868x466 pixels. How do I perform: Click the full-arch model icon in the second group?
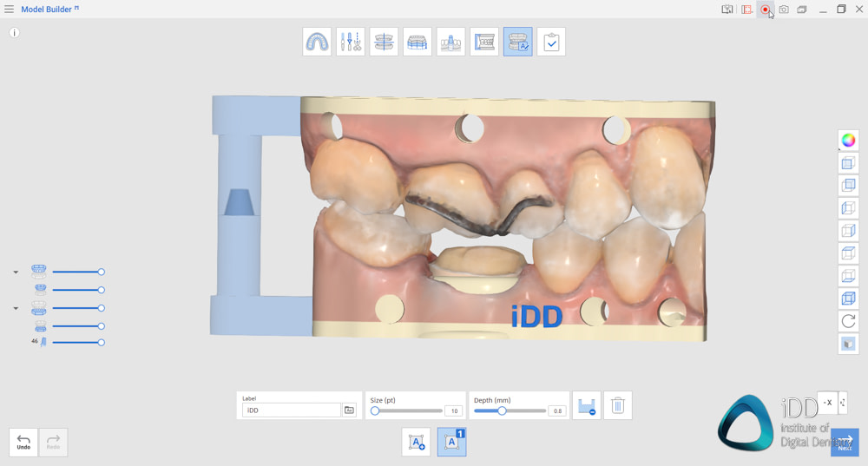[39, 308]
